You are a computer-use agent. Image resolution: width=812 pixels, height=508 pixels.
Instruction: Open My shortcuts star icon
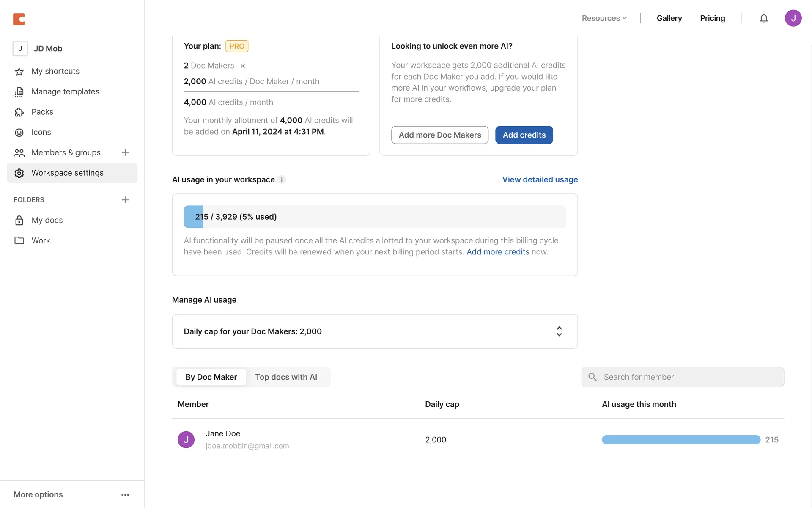[19, 72]
